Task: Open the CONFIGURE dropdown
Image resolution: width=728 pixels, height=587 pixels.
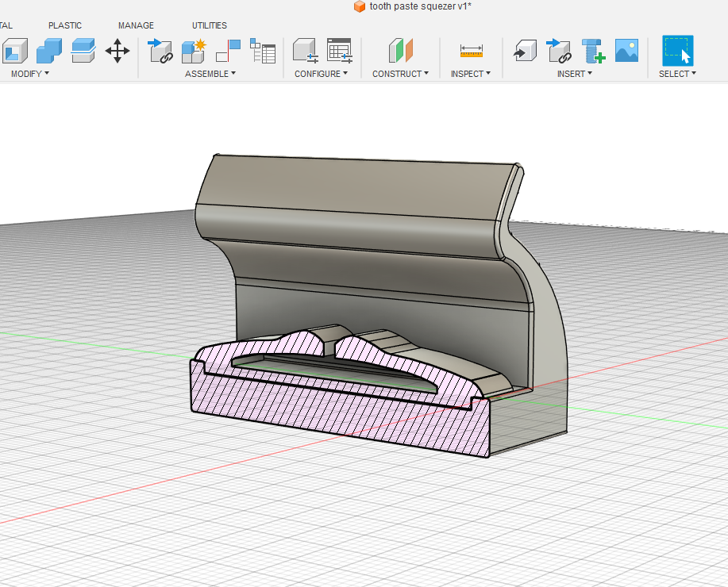Action: point(321,74)
